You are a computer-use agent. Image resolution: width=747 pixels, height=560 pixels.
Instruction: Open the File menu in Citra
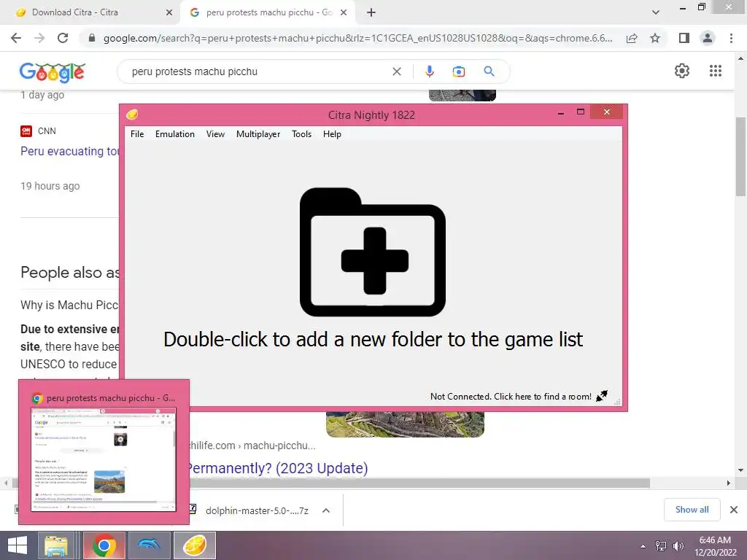tap(137, 134)
